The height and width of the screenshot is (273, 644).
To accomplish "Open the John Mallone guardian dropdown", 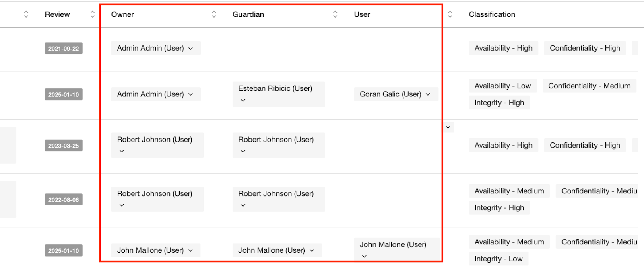I will (x=277, y=250).
